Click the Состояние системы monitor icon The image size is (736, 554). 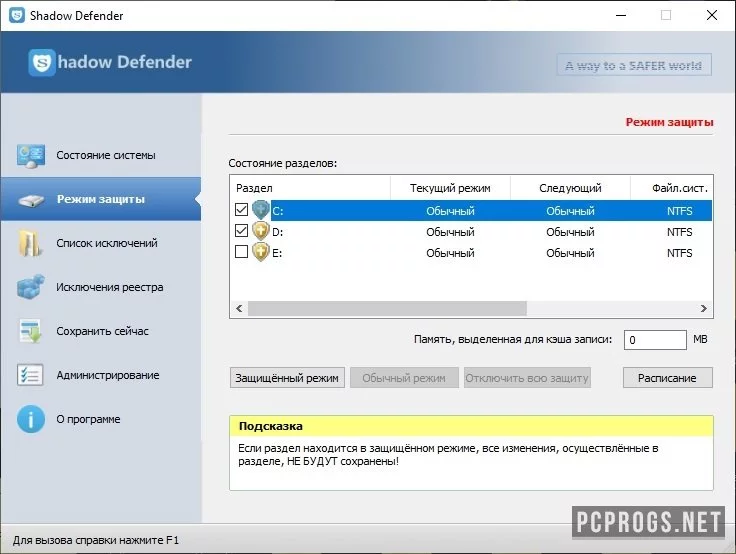pos(31,156)
